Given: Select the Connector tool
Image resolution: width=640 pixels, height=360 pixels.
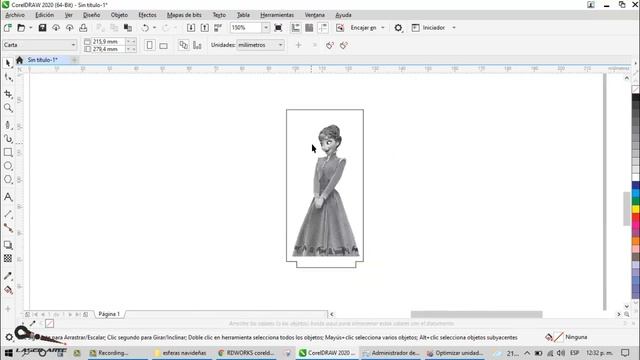Looking at the screenshot, I should pyautogui.click(x=8, y=228).
